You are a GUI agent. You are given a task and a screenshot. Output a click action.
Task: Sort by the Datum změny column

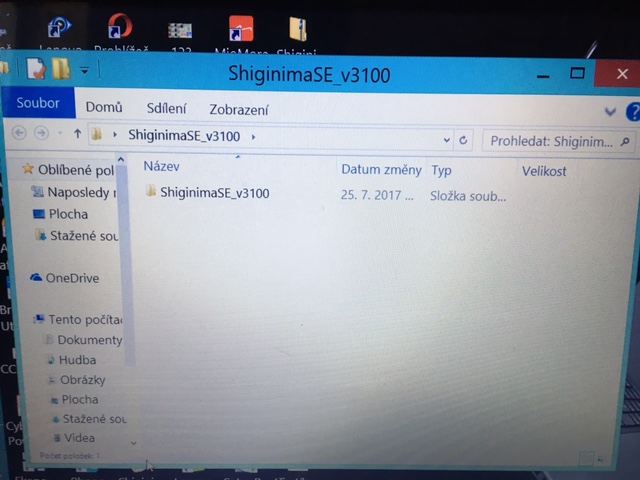(x=381, y=169)
